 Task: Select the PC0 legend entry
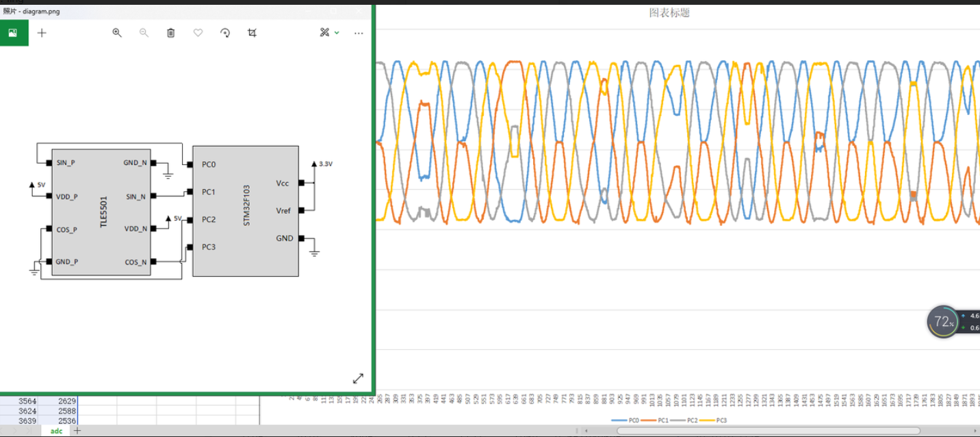tap(625, 420)
